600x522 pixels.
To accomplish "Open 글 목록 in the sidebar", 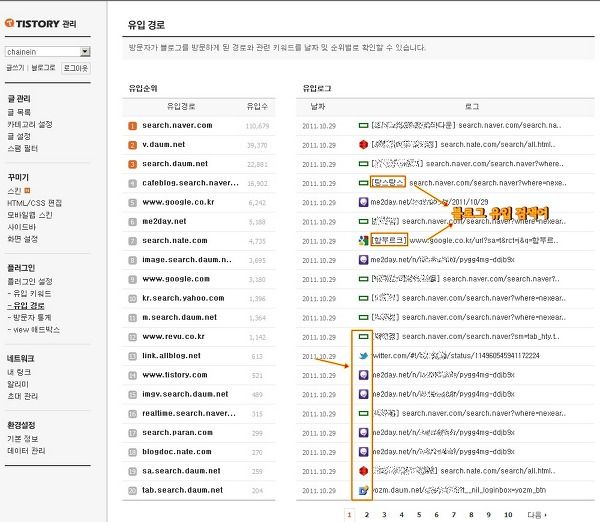I will (x=19, y=112).
